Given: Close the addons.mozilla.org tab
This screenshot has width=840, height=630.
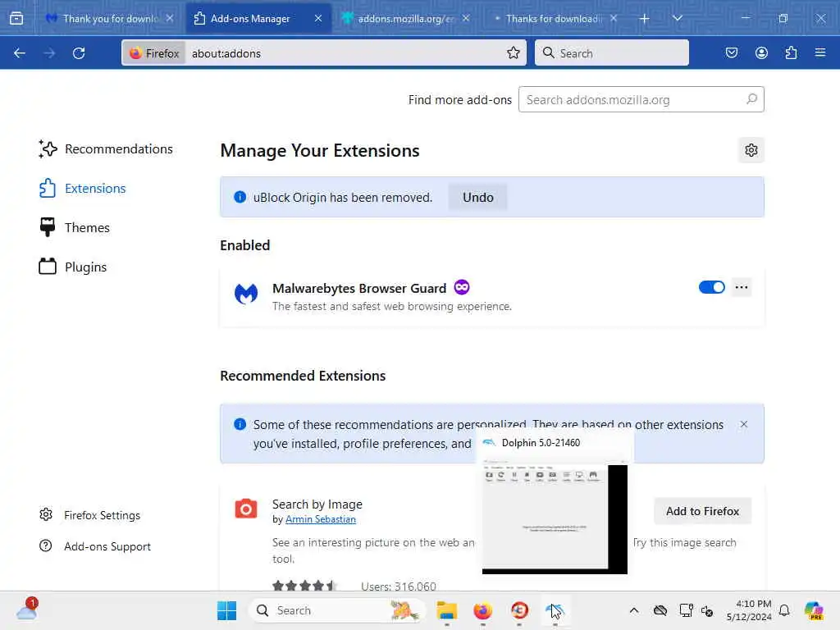Looking at the screenshot, I should (466, 18).
